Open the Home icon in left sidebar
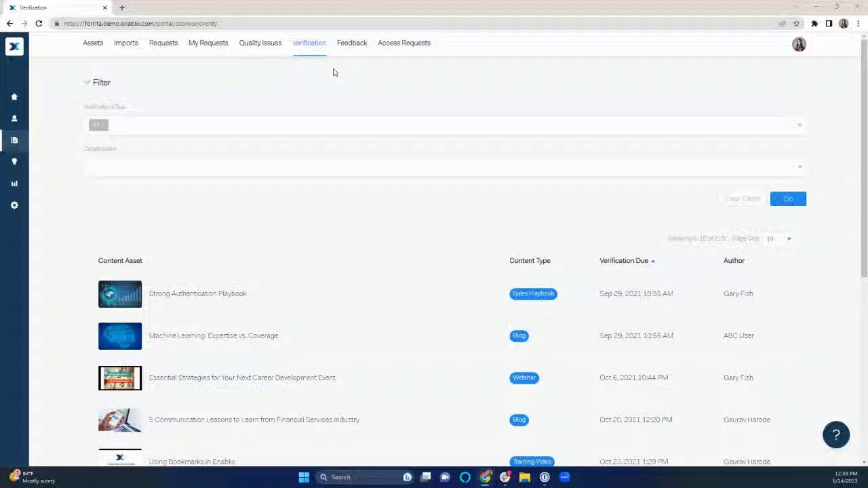The width and height of the screenshot is (868, 488). pos(14,97)
